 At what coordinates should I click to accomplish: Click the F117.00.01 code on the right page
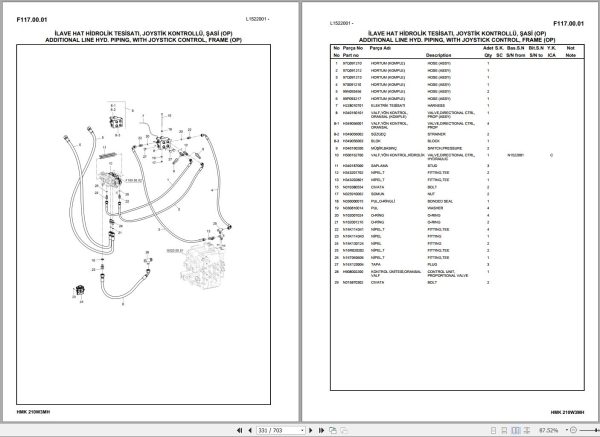[x=569, y=24]
